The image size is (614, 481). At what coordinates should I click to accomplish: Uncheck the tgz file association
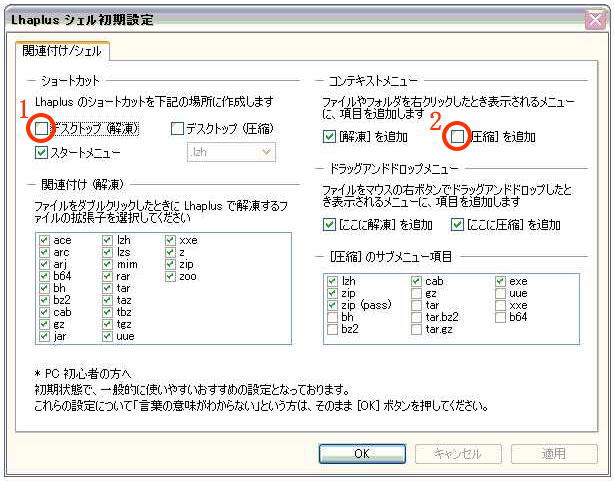[x=107, y=324]
